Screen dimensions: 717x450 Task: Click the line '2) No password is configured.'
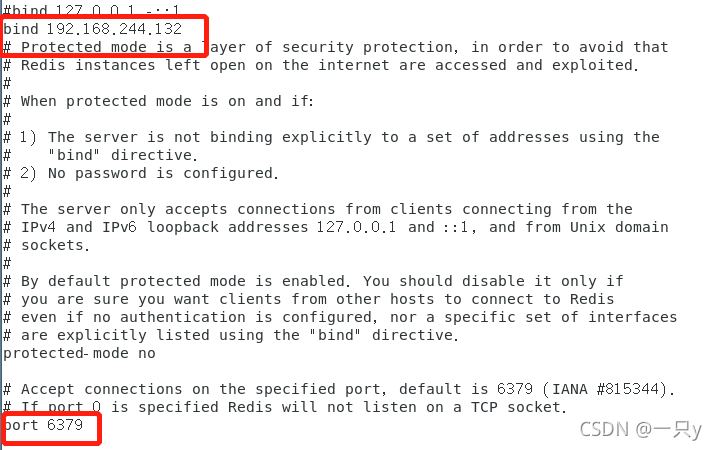coord(150,173)
